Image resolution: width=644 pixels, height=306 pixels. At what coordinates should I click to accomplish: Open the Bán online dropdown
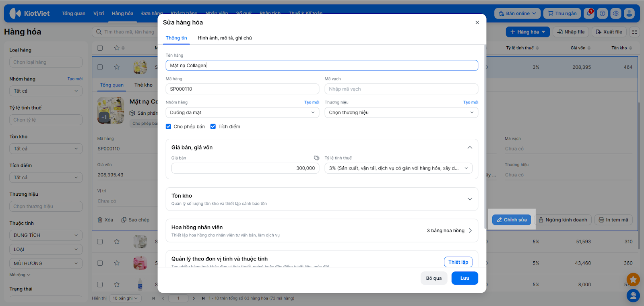[518, 13]
